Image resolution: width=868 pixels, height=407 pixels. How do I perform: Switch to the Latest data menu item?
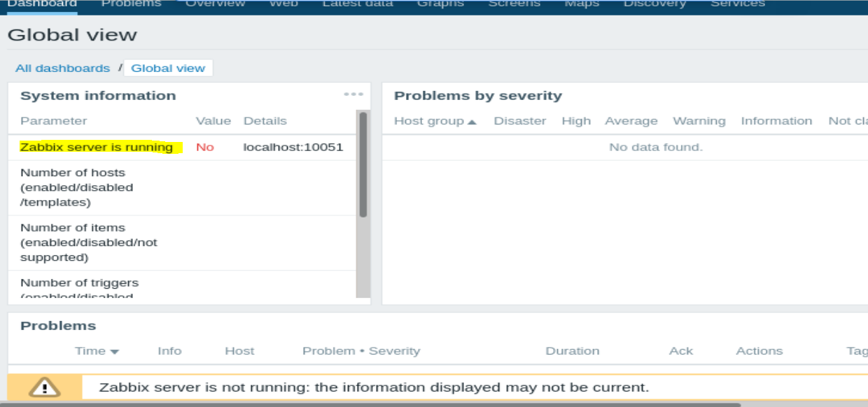click(x=358, y=4)
